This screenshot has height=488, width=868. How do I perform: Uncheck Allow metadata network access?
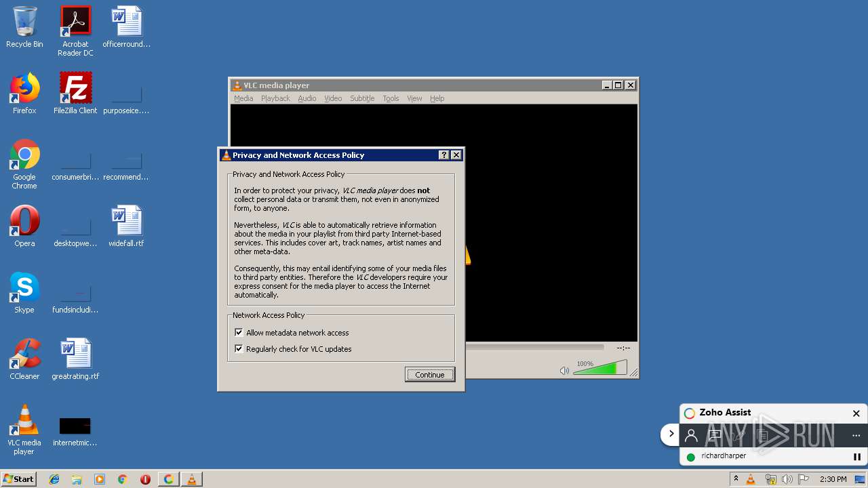tap(239, 333)
